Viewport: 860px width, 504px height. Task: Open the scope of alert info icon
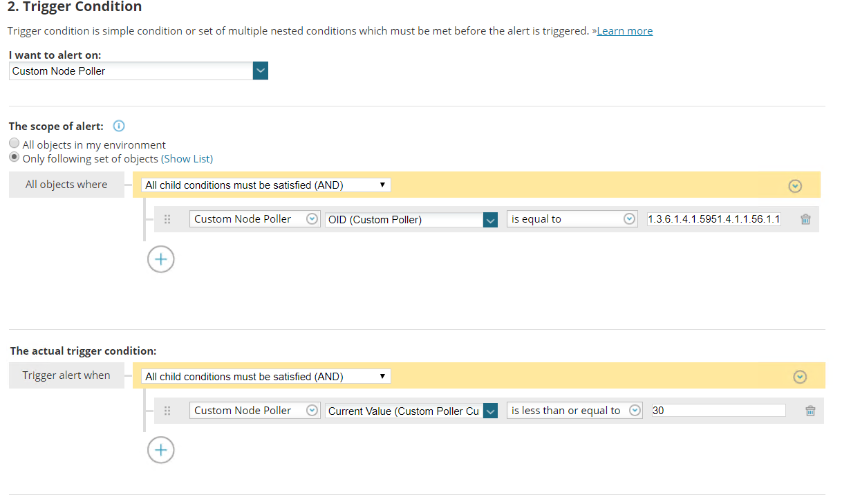click(x=118, y=126)
